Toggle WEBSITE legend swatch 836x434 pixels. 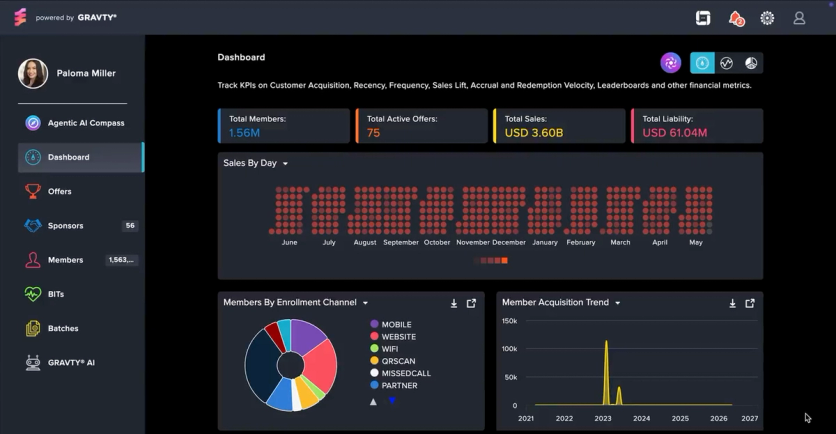374,336
